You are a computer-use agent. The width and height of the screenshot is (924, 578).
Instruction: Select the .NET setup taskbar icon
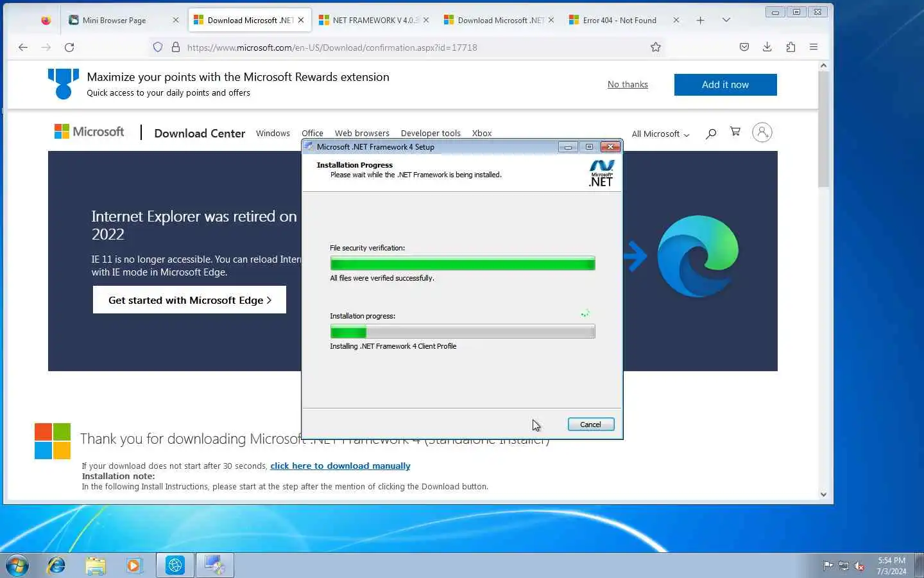214,565
